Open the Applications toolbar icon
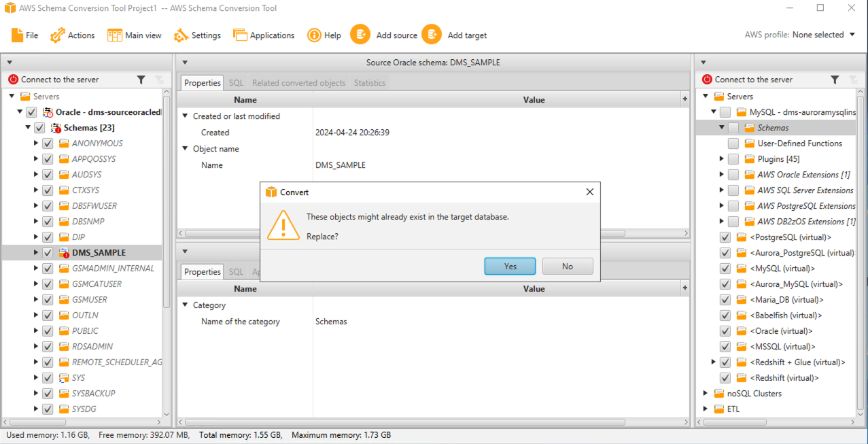This screenshot has height=444, width=868. 239,35
